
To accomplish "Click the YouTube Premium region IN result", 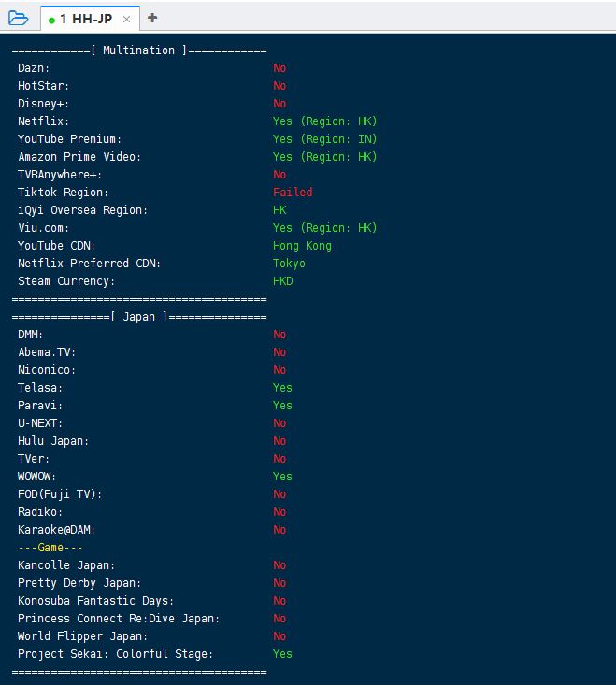I will click(x=324, y=139).
